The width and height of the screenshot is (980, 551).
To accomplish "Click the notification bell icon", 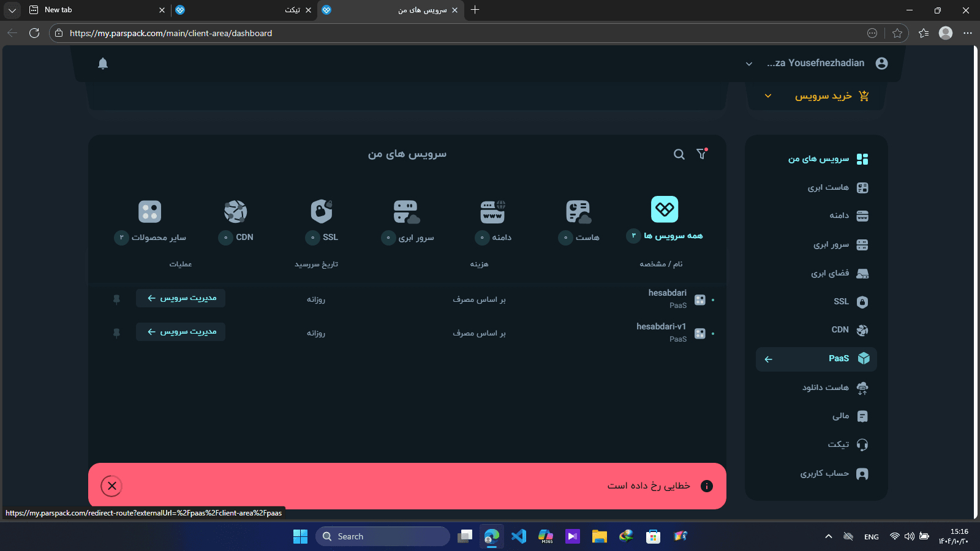I will [x=103, y=64].
